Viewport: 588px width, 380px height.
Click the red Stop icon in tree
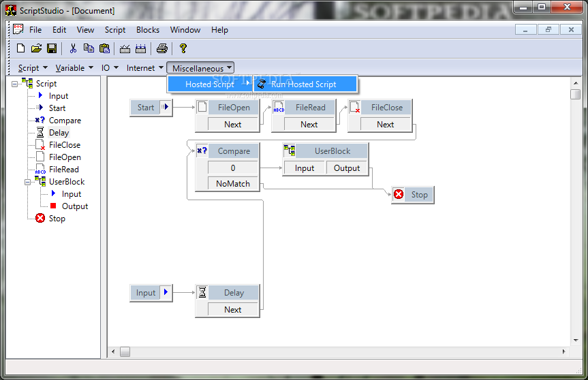tap(40, 218)
